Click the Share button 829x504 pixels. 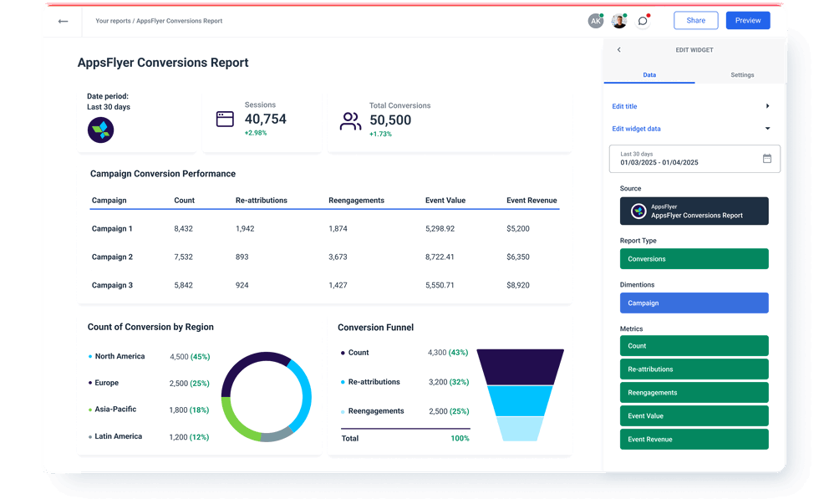pos(695,20)
